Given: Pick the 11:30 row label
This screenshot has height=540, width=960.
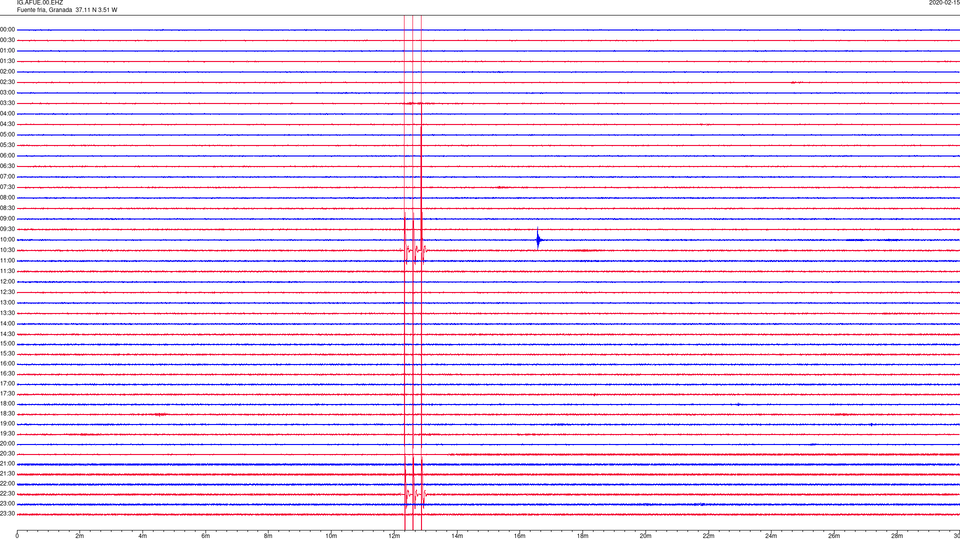Looking at the screenshot, I should click(7, 271).
